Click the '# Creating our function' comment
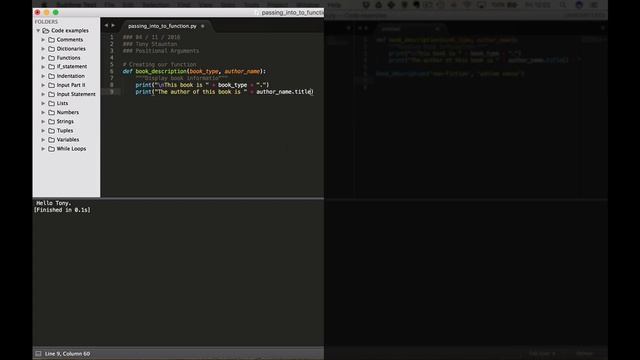Screen dimensions: 640x360 click(159, 64)
